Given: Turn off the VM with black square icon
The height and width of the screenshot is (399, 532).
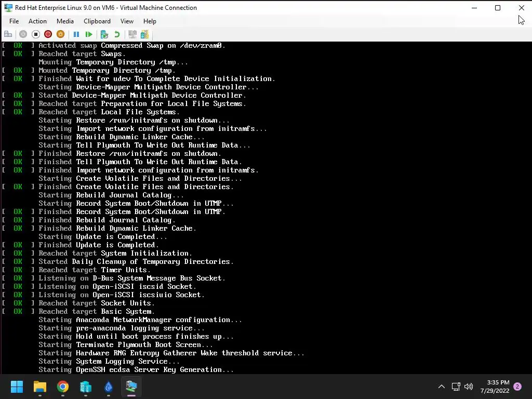Looking at the screenshot, I should [36, 34].
